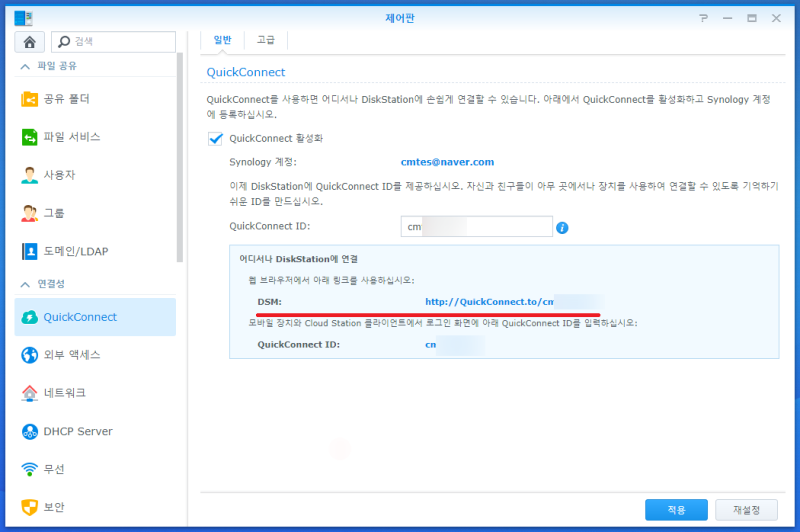800x532 pixels.
Task: Open File Services (파일 서비스) icon
Action: click(x=30, y=137)
